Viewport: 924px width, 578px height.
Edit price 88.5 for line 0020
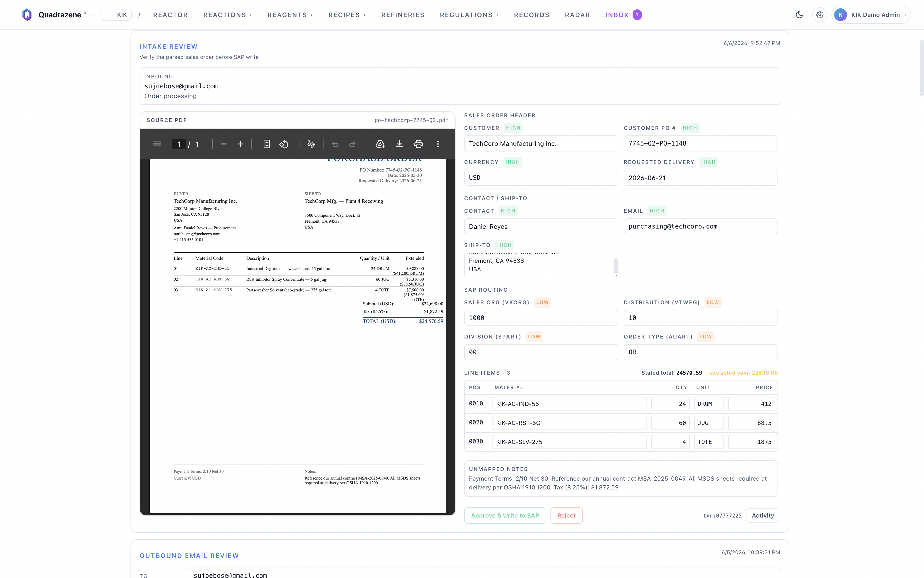pyautogui.click(x=751, y=423)
